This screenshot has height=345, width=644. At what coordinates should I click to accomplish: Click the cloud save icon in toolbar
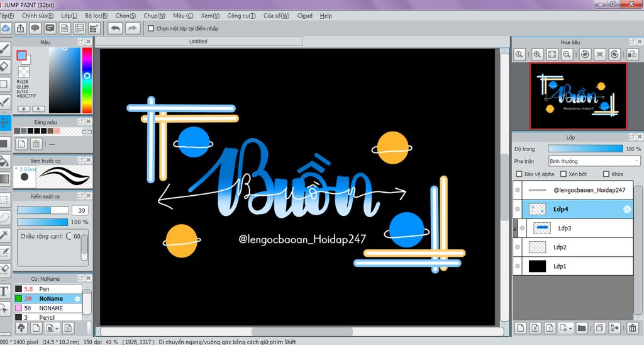pos(5,28)
